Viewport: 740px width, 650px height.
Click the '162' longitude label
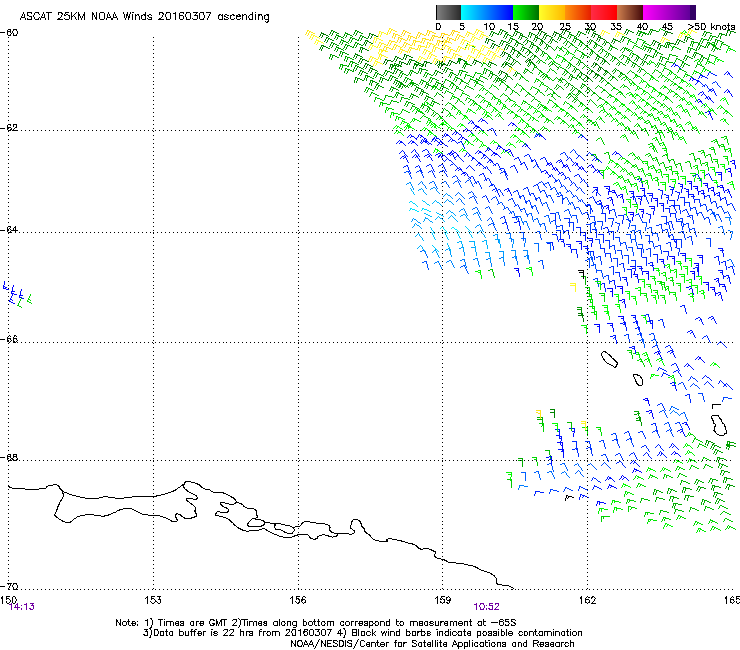pyautogui.click(x=587, y=600)
